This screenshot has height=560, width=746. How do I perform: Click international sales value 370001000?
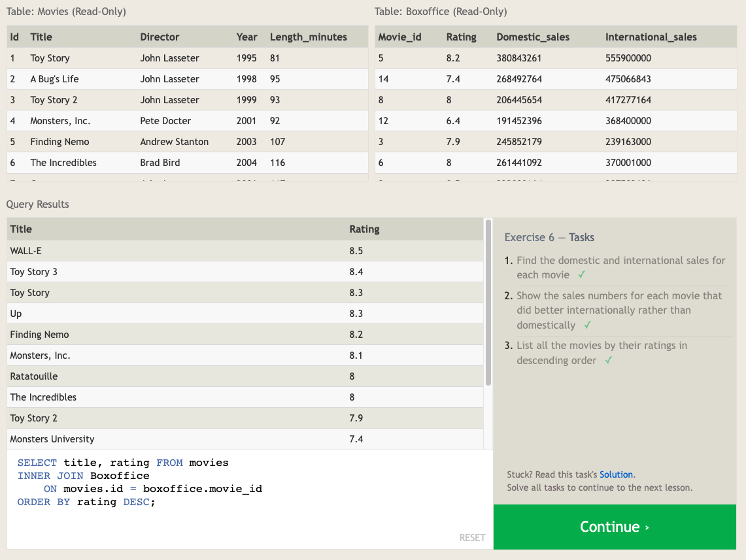click(x=628, y=163)
